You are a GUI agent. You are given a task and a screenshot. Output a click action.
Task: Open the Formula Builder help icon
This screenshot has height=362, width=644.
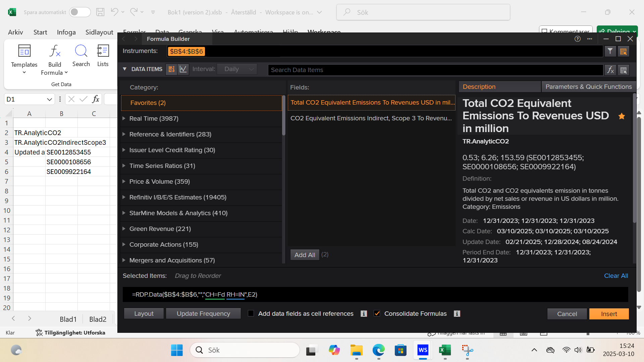pyautogui.click(x=577, y=39)
